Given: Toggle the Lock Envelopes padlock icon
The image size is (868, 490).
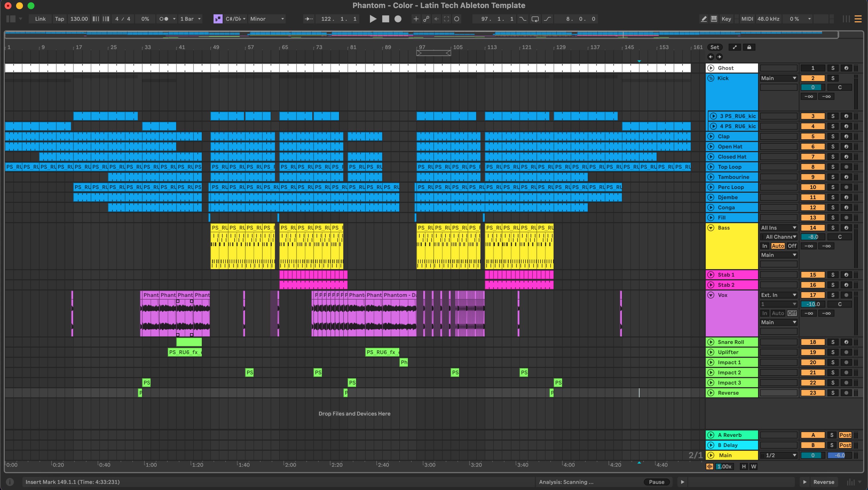Looking at the screenshot, I should [x=749, y=47].
